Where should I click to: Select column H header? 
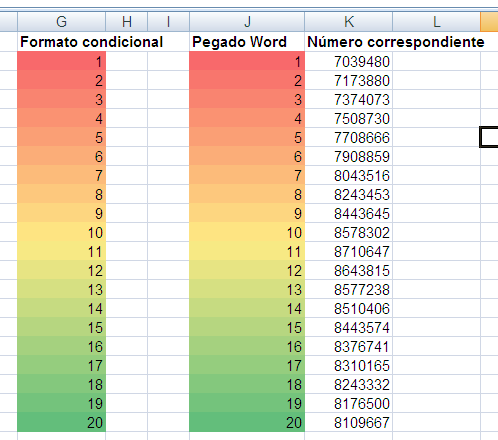point(127,22)
